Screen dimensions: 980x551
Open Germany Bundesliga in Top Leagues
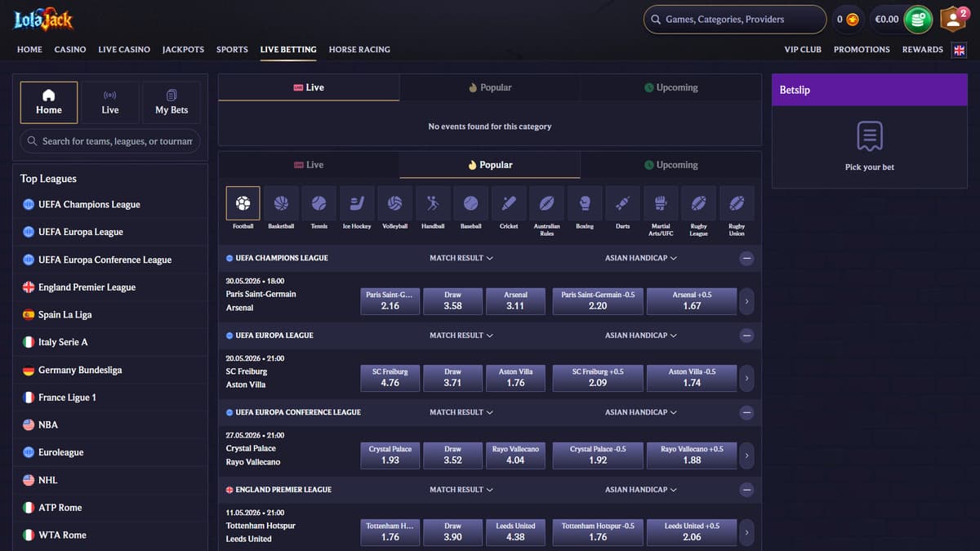110,370
